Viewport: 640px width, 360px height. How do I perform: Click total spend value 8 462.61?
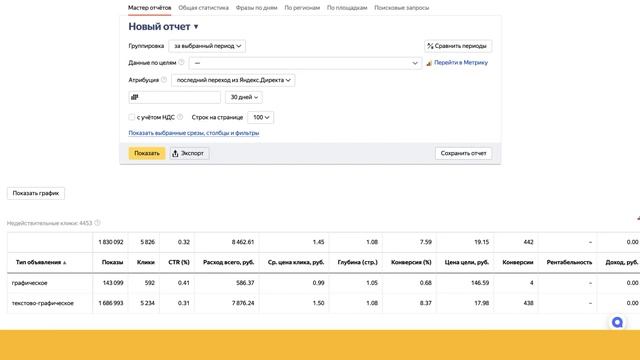click(x=243, y=242)
